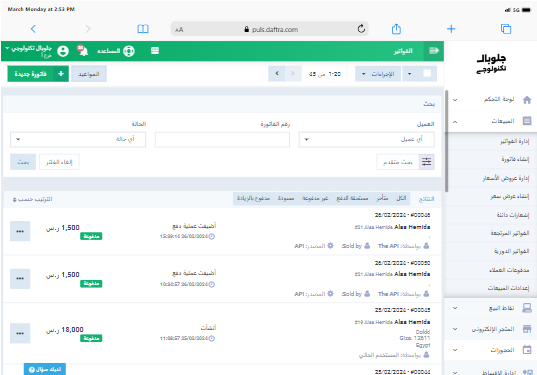Tick the select-all invoices checkbox

[x=427, y=74]
